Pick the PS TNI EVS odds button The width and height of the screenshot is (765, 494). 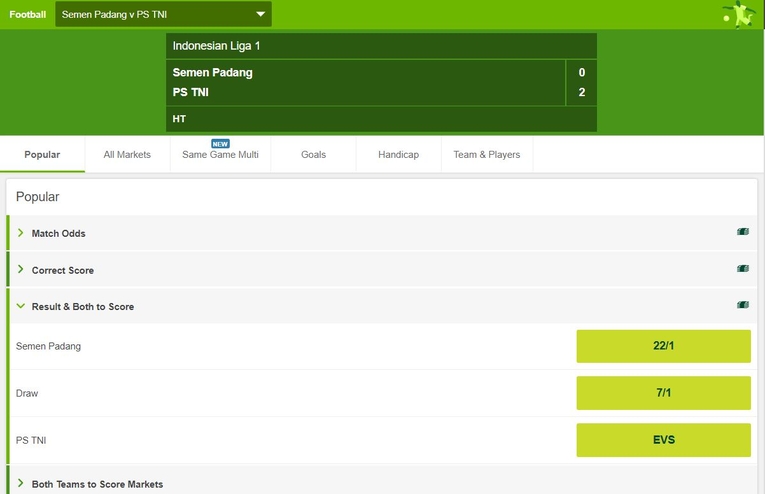coord(664,440)
